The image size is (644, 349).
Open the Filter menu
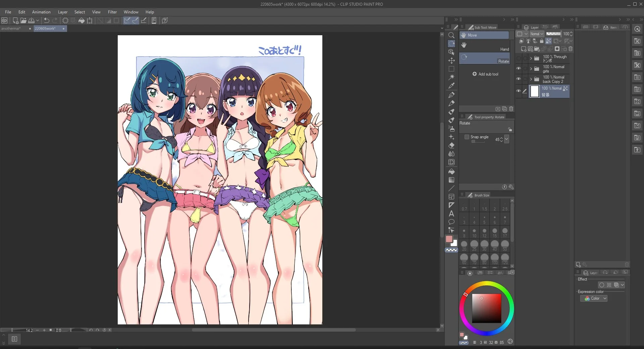[112, 12]
